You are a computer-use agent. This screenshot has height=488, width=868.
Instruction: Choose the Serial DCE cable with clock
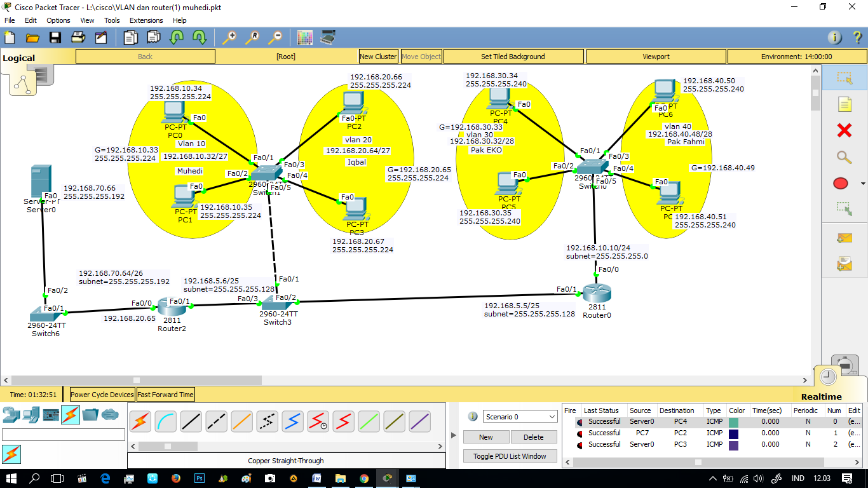pyautogui.click(x=318, y=420)
